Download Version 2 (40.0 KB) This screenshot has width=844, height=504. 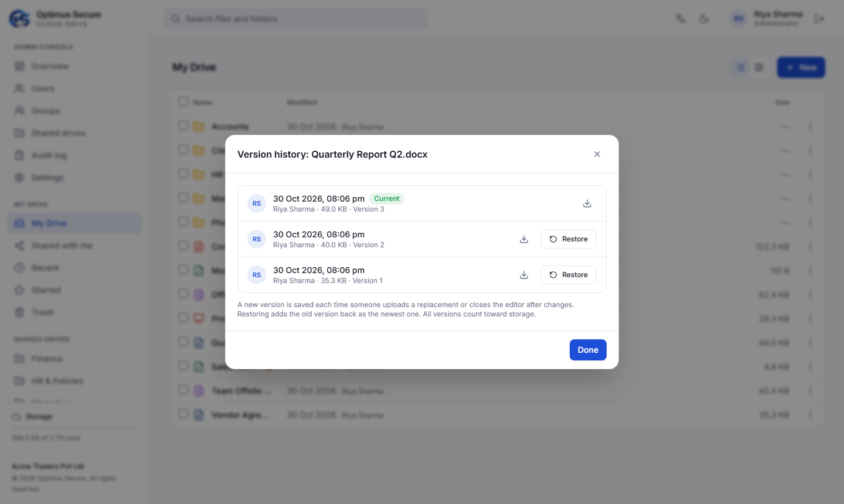pos(524,239)
